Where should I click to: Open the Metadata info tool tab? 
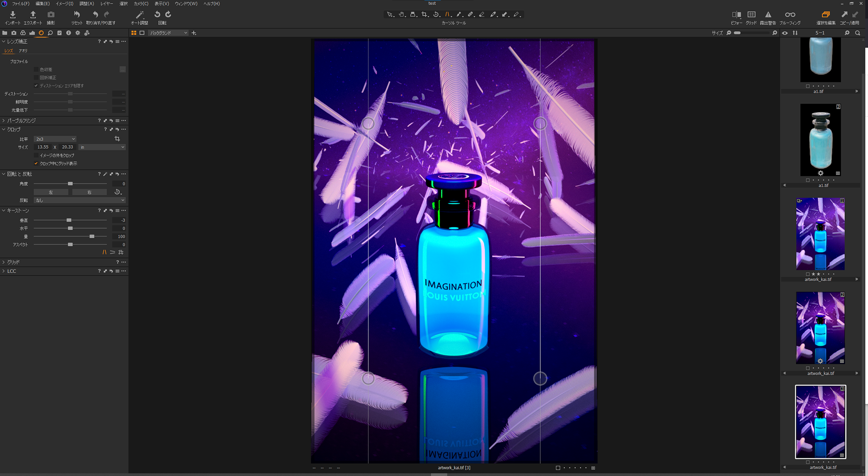[x=68, y=33]
